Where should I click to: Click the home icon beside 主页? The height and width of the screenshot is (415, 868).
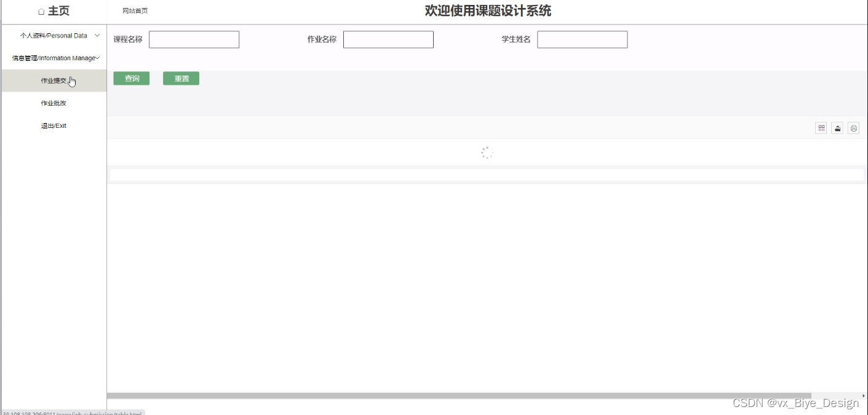[41, 11]
